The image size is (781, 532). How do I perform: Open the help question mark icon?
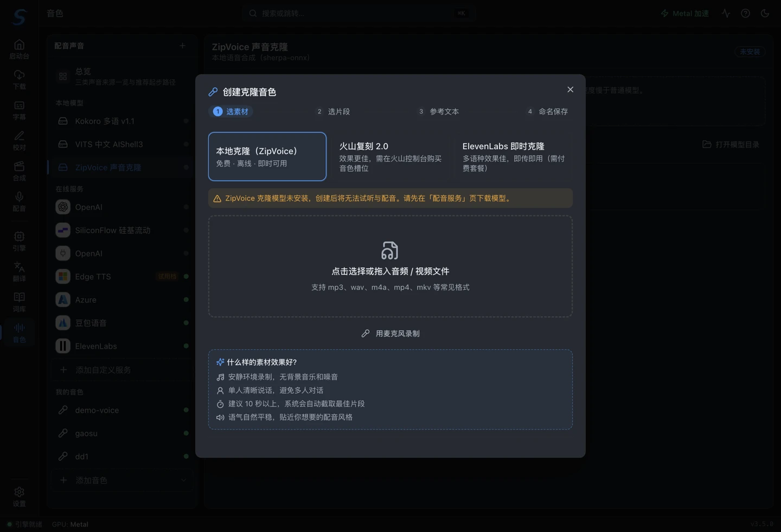(745, 13)
